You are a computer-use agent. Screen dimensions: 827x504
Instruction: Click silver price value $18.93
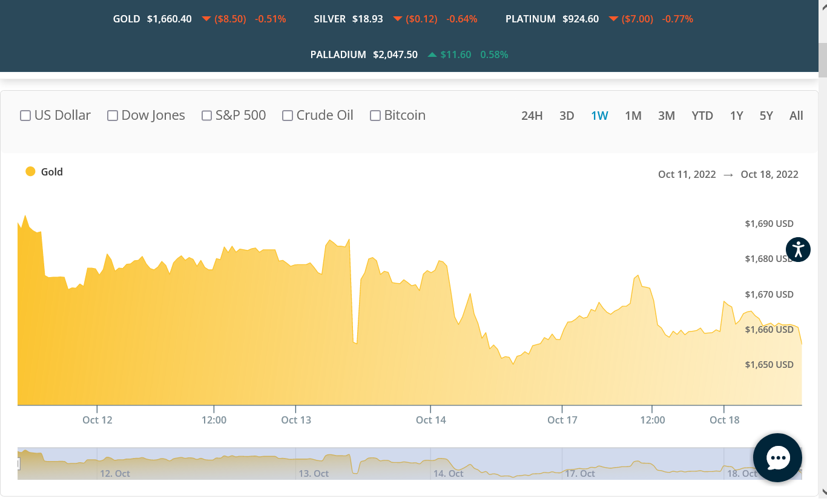pos(367,19)
